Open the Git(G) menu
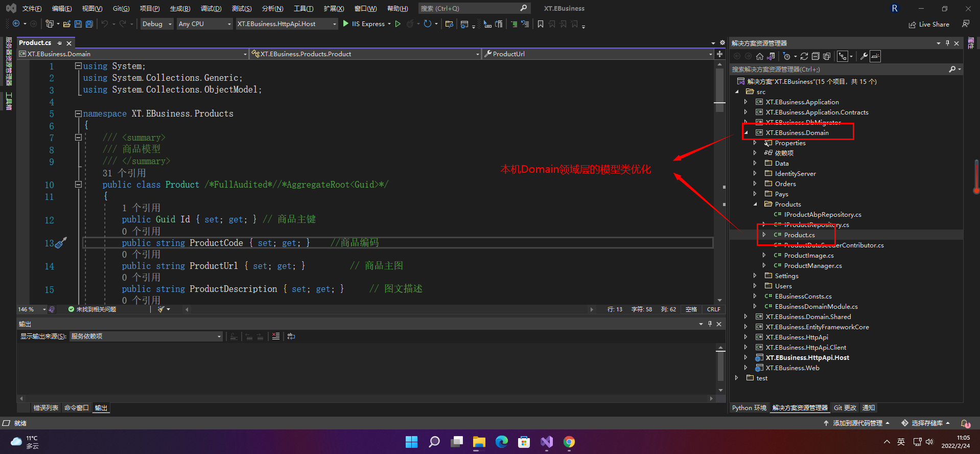The width and height of the screenshot is (980, 454). coord(121,9)
